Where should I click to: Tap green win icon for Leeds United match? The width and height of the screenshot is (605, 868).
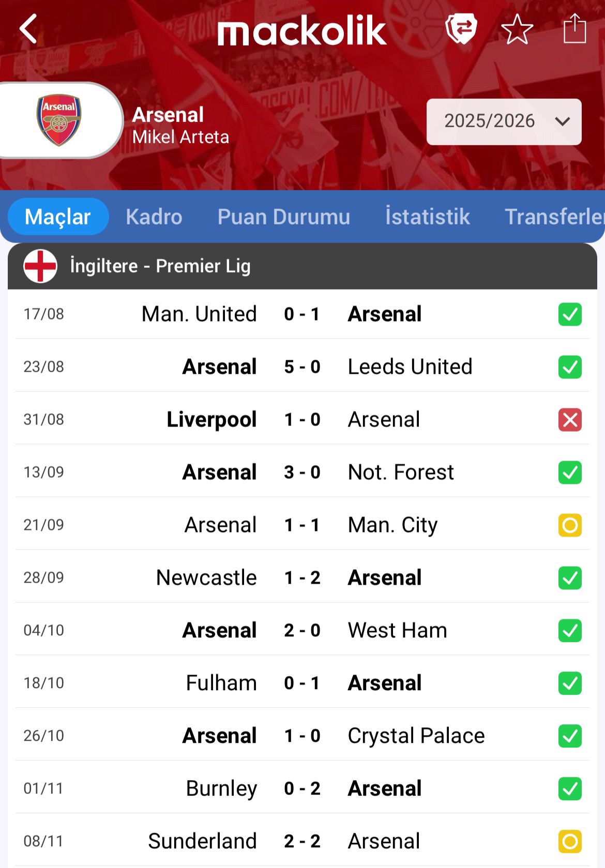(570, 367)
